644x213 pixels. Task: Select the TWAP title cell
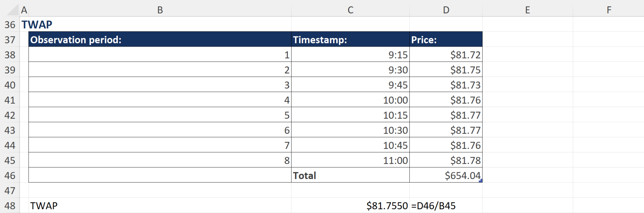[x=37, y=25]
